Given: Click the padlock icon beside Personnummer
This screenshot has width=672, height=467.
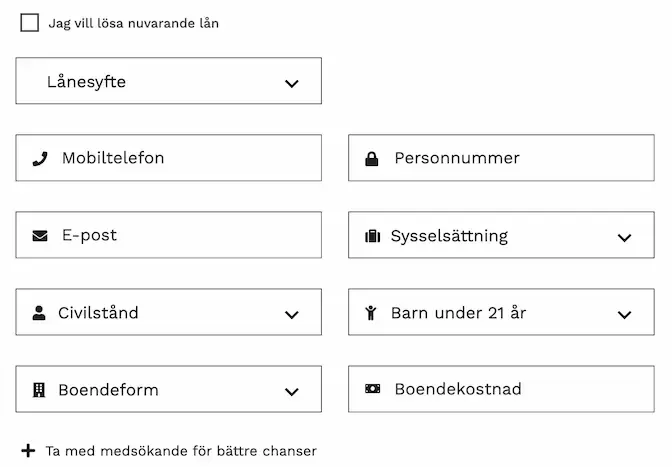Looking at the screenshot, I should pyautogui.click(x=372, y=158).
